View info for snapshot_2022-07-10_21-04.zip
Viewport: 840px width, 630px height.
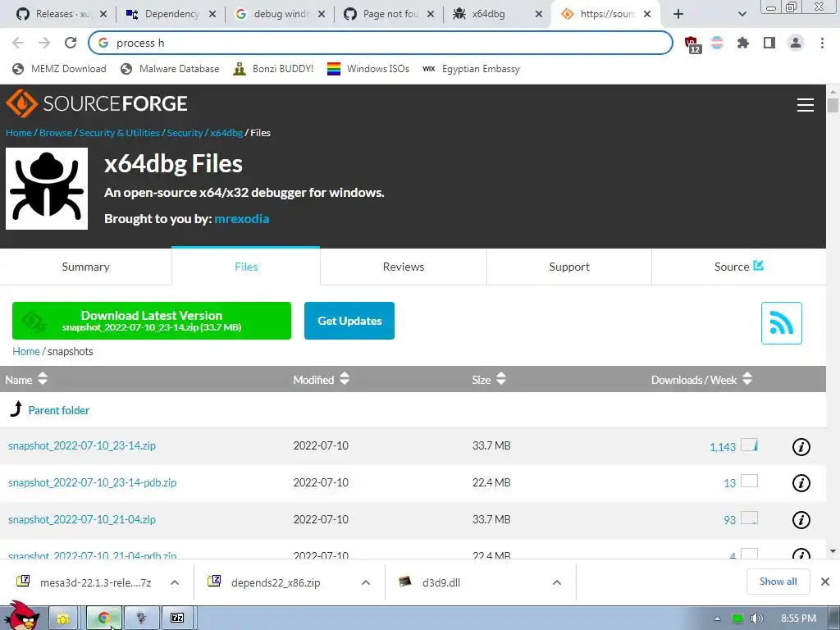coord(801,519)
